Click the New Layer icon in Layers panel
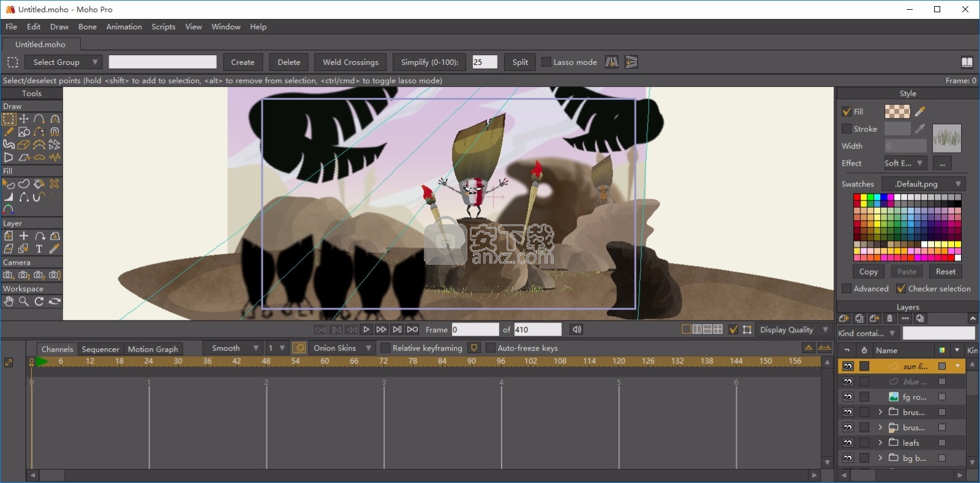Screen dimensions: 980x483 844,319
